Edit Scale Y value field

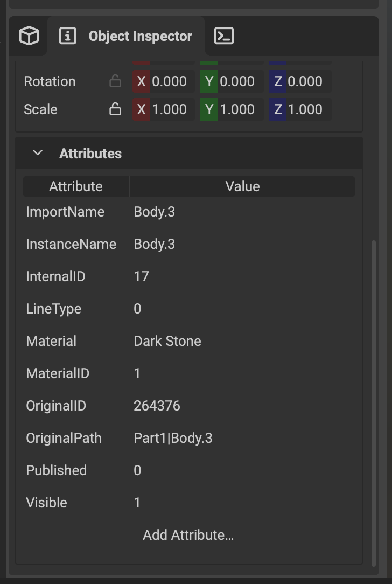(x=232, y=109)
